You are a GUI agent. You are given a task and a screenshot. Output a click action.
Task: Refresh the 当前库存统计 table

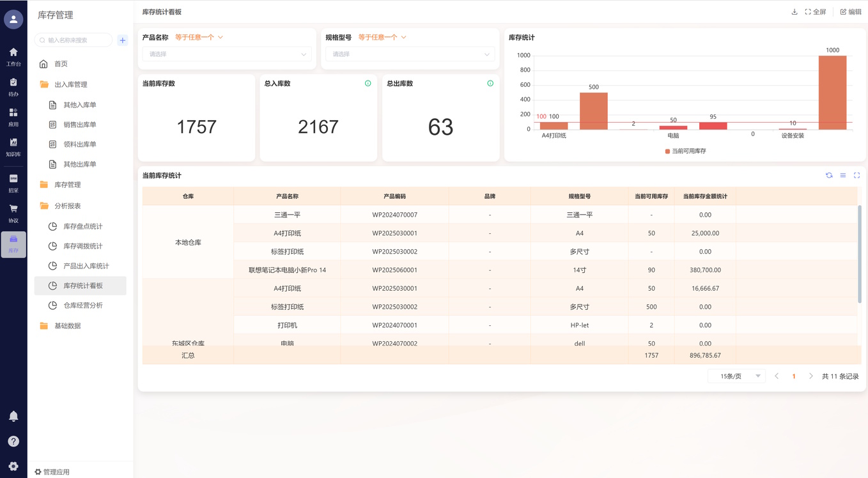[x=829, y=175]
